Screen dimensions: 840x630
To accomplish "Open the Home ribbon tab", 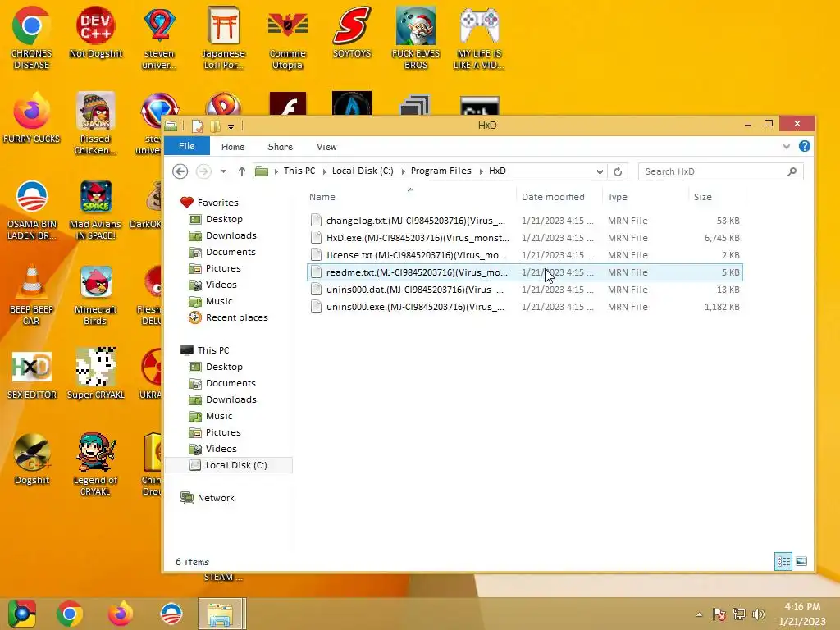I will point(232,147).
